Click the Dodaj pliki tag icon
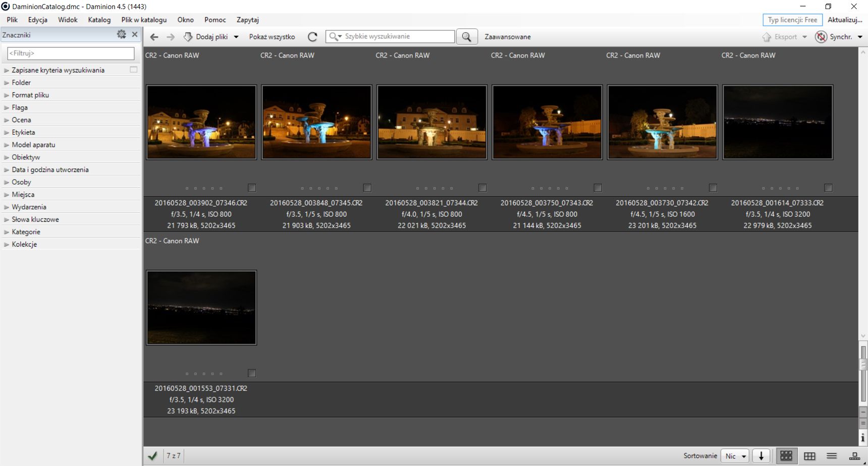 point(188,37)
